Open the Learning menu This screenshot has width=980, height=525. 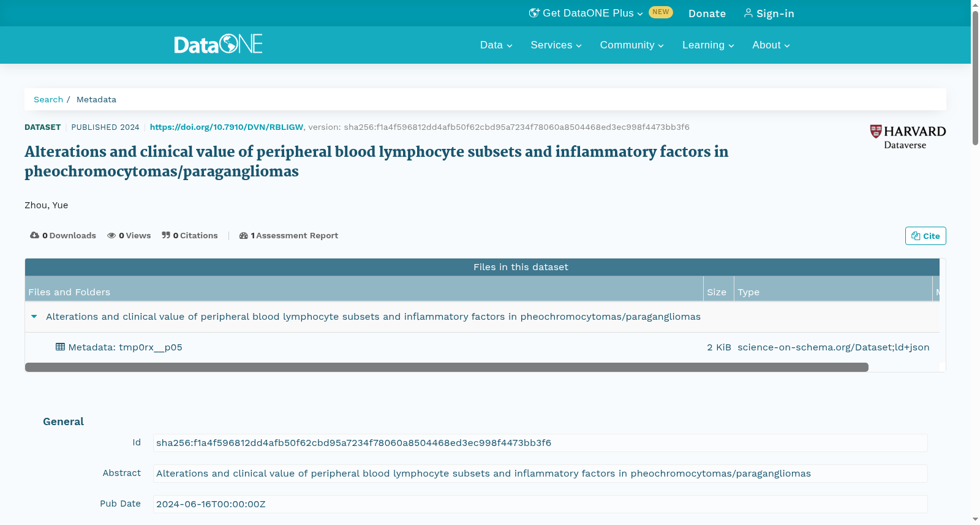click(x=708, y=45)
